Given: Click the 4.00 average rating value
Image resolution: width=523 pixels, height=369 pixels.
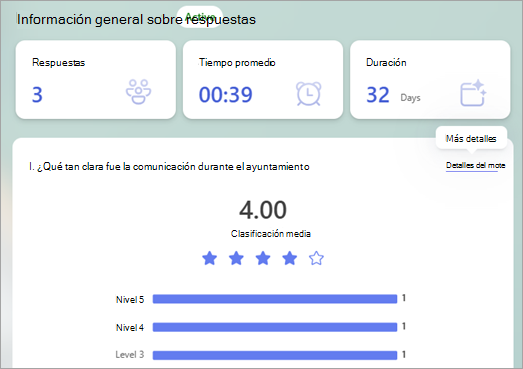Looking at the screenshot, I should pyautogui.click(x=263, y=210).
